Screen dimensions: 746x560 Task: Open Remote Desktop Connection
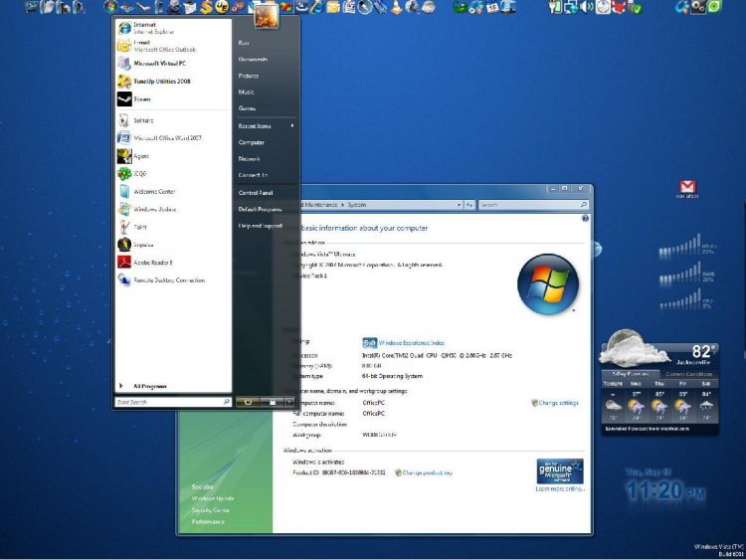(x=172, y=280)
